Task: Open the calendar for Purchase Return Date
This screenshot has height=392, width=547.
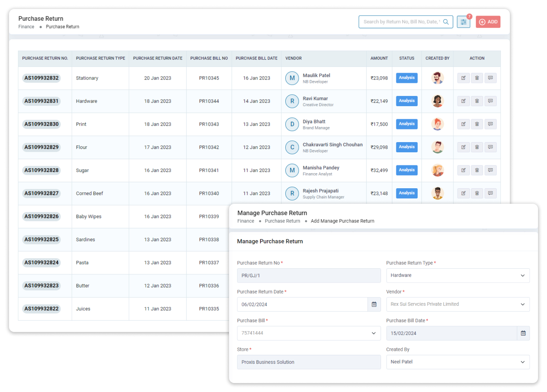Action: tap(374, 304)
